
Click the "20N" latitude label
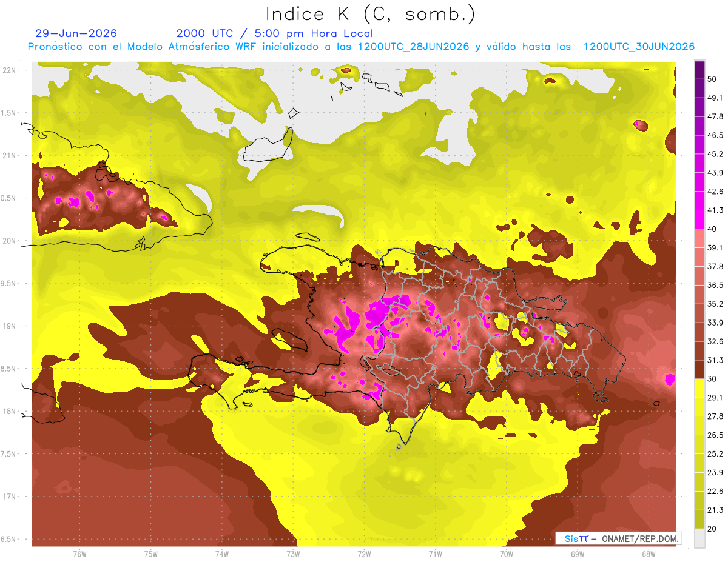[10, 241]
